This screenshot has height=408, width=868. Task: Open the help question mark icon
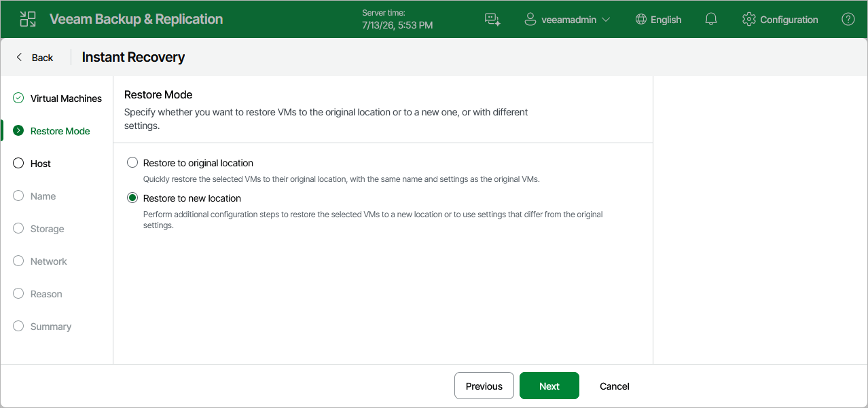click(848, 20)
